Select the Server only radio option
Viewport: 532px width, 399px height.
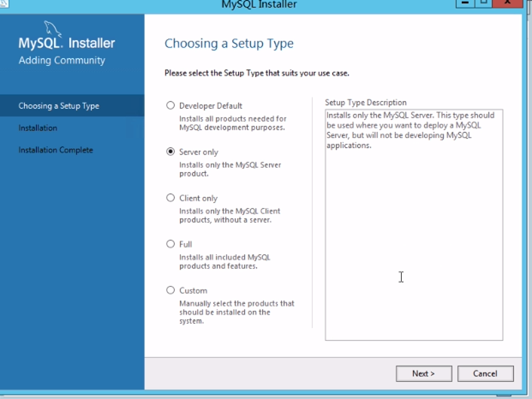tap(170, 152)
